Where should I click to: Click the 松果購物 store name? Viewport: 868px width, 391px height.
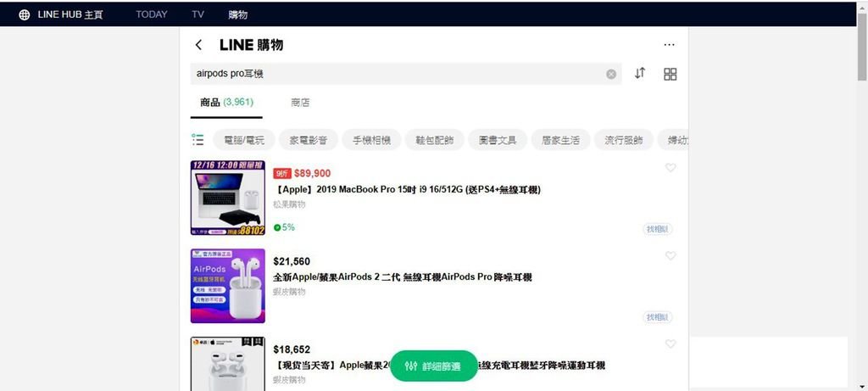pos(289,204)
